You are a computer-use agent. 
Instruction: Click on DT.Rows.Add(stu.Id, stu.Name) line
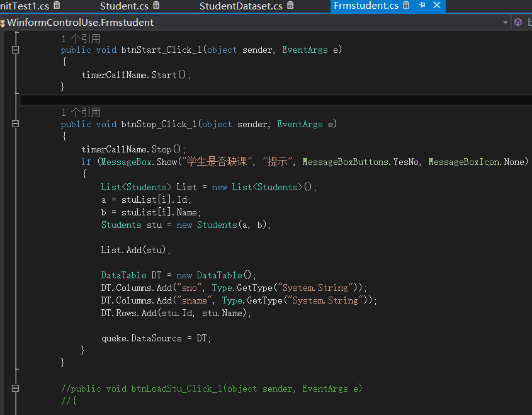coord(176,313)
